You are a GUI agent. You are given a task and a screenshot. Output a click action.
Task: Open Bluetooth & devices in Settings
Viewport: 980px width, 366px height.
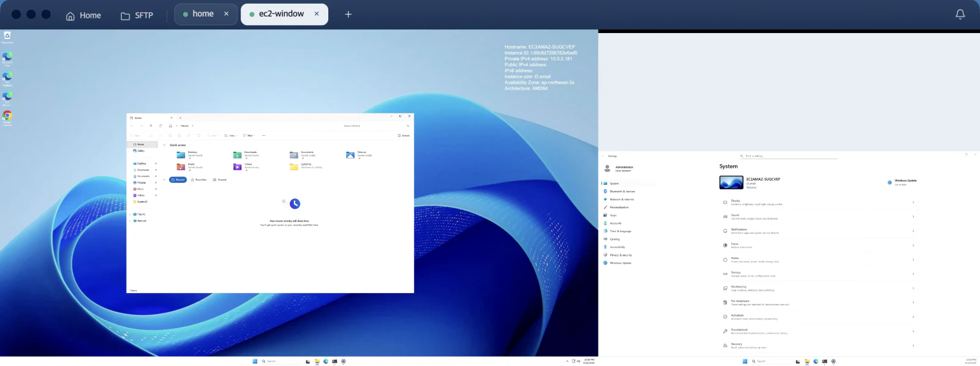pyautogui.click(x=628, y=192)
